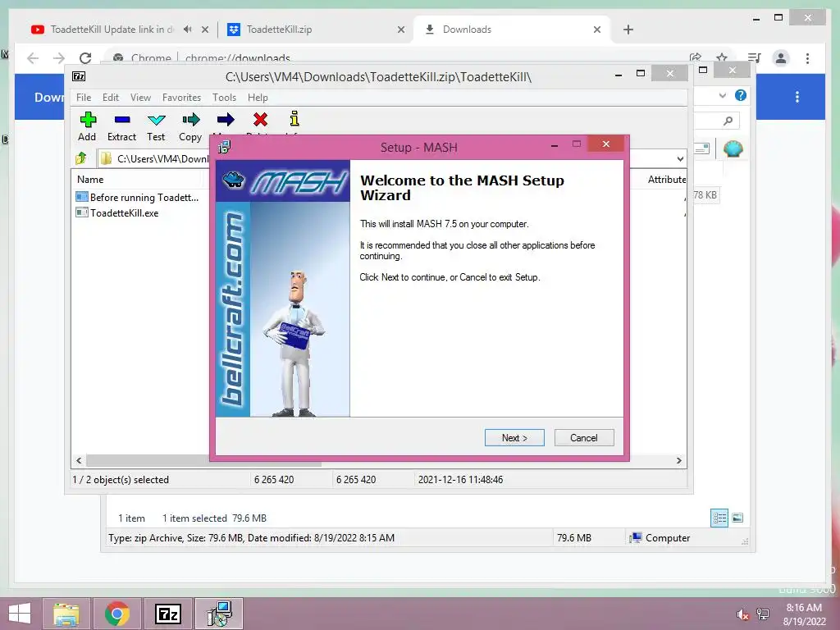The height and width of the screenshot is (630, 840).
Task: Click the Attribute column header in 7-Zip
Action: click(x=666, y=180)
